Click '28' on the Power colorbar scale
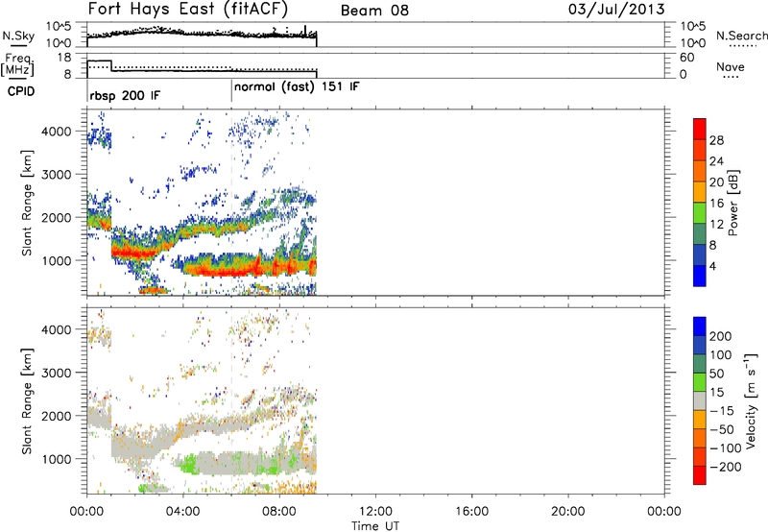 716,140
